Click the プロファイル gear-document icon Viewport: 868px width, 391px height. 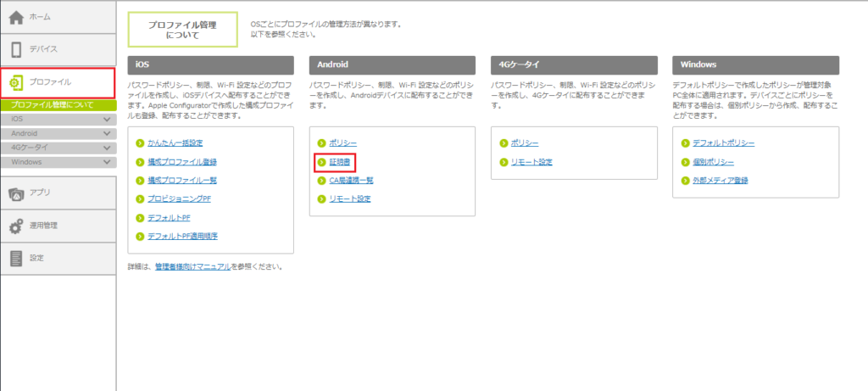click(x=16, y=82)
